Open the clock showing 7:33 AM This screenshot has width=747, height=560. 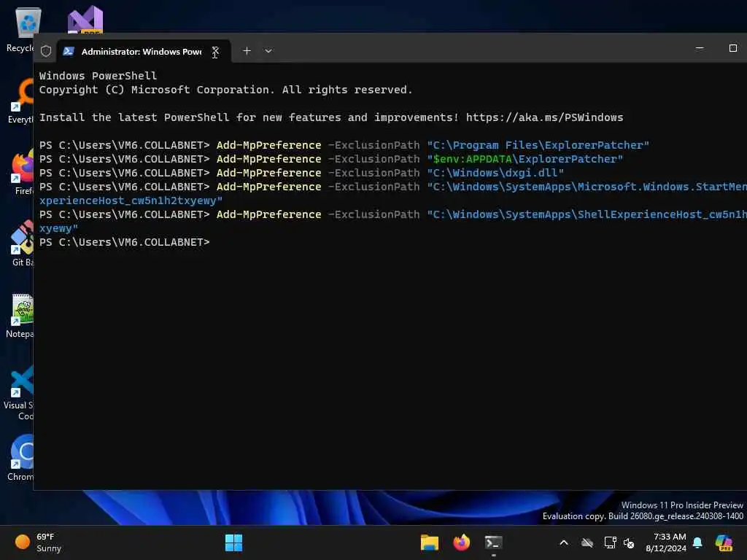pyautogui.click(x=666, y=542)
